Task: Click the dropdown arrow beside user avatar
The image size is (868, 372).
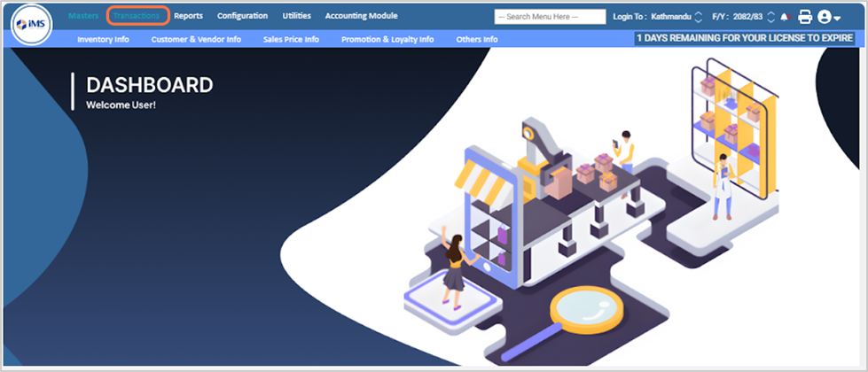Action: click(x=838, y=18)
